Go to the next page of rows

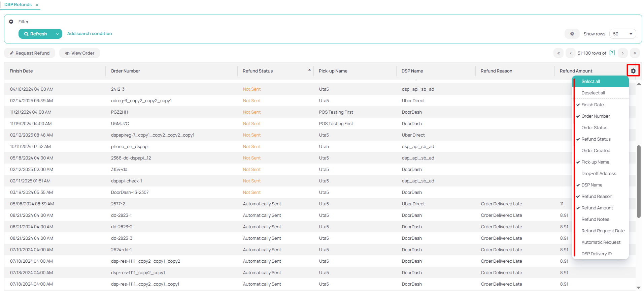623,53
